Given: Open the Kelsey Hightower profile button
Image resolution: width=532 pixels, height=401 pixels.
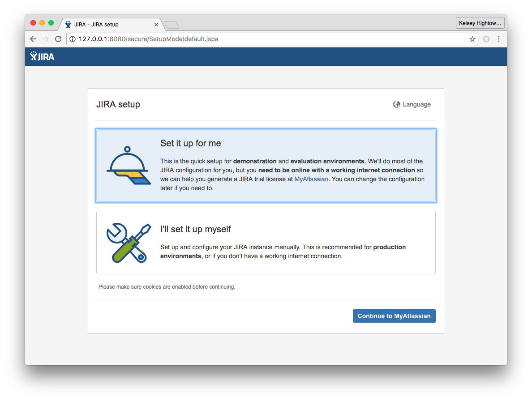Looking at the screenshot, I should click(x=480, y=23).
